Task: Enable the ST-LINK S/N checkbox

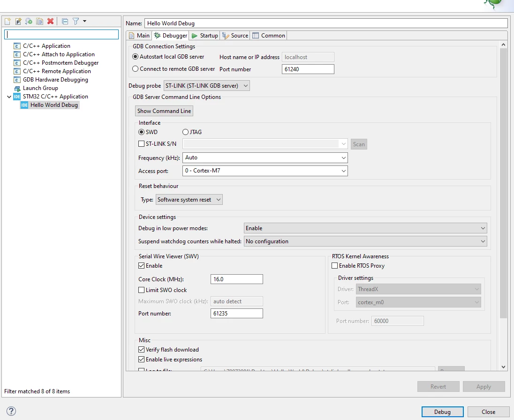Action: point(141,143)
